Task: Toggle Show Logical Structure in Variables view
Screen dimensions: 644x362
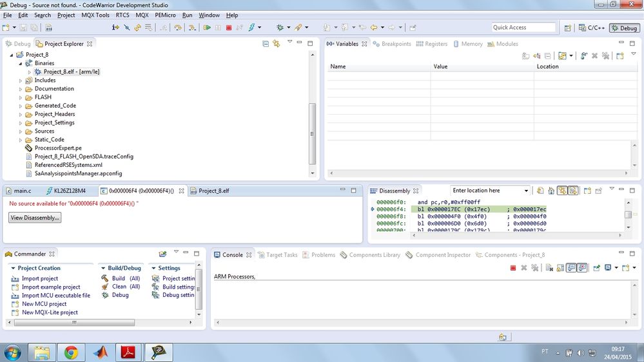Action: click(x=536, y=56)
